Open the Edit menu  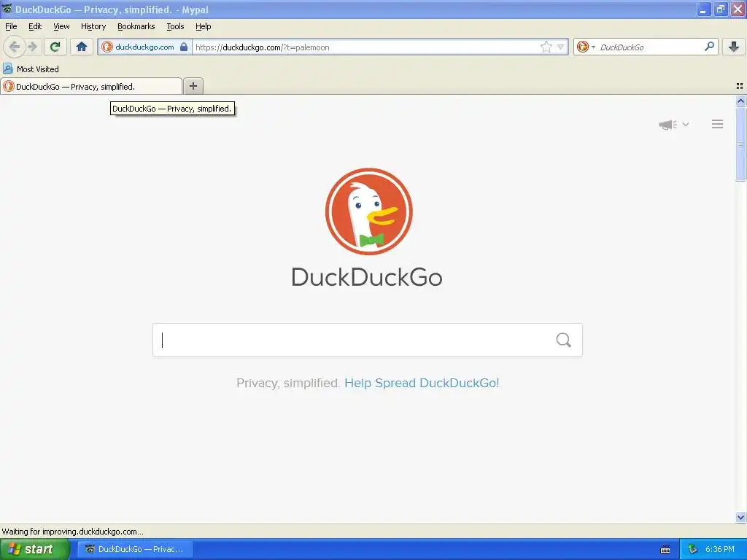[x=35, y=27]
